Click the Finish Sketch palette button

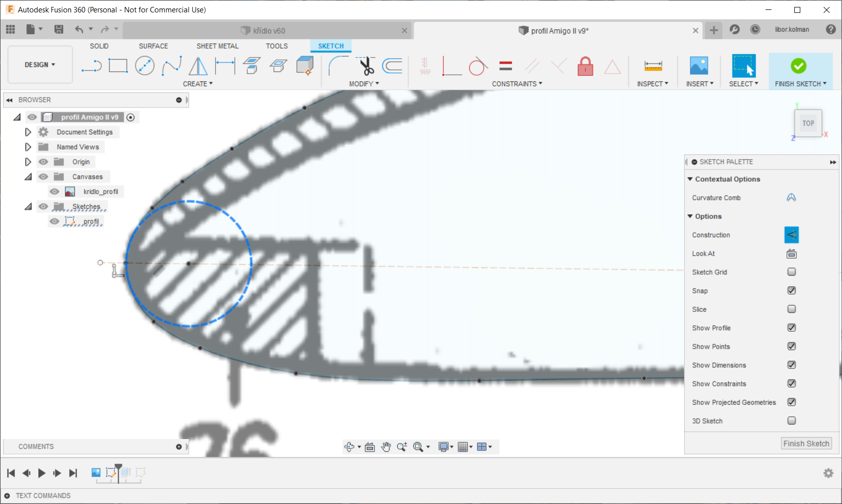point(806,443)
